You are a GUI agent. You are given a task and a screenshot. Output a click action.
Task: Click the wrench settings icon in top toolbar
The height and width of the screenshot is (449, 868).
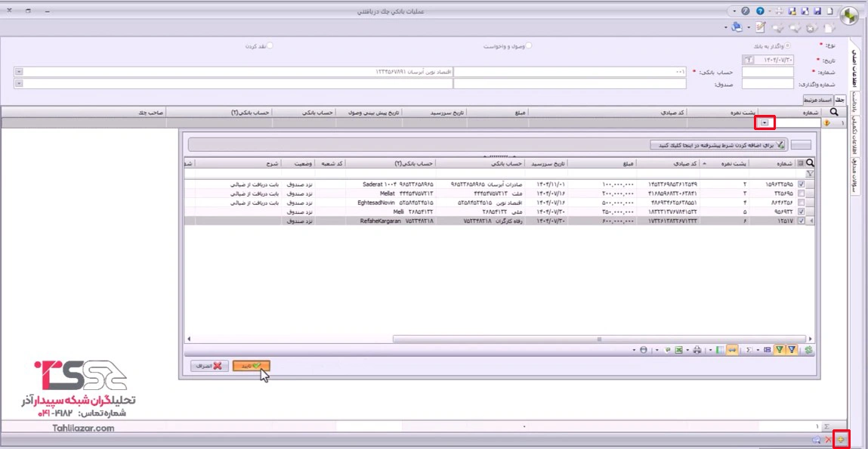(745, 11)
